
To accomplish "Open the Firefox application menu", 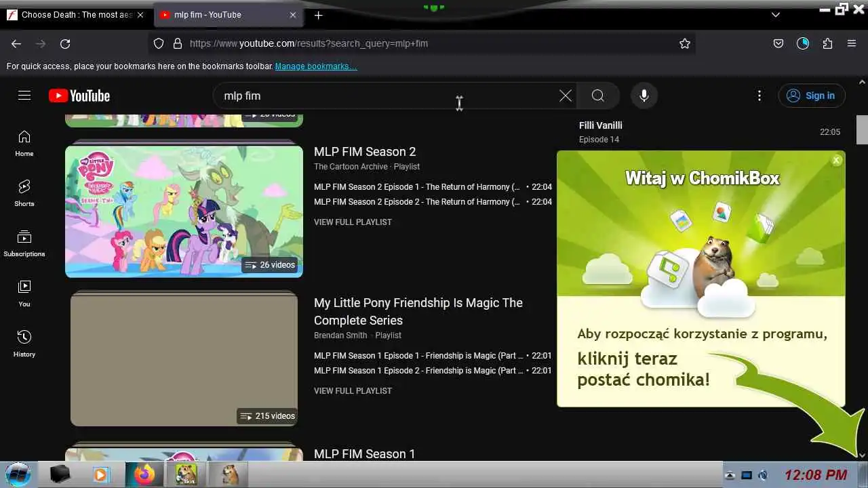I will (x=852, y=43).
